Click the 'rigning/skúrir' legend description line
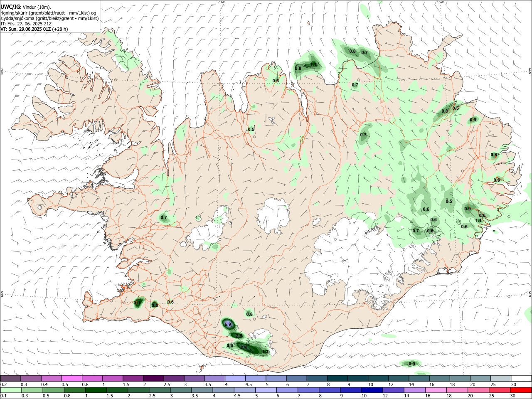This screenshot has width=532, height=399. coord(48,13)
